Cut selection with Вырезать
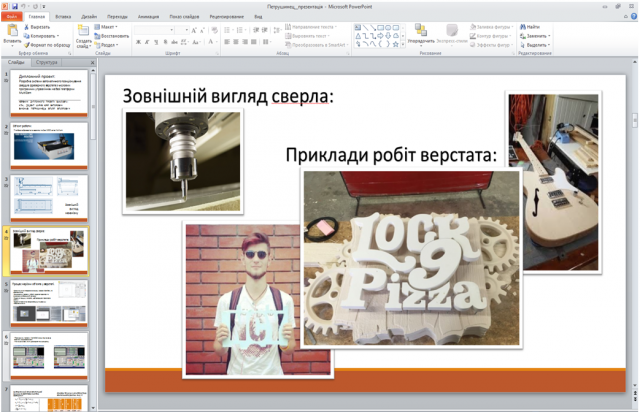This screenshot has width=640, height=412. (37, 27)
